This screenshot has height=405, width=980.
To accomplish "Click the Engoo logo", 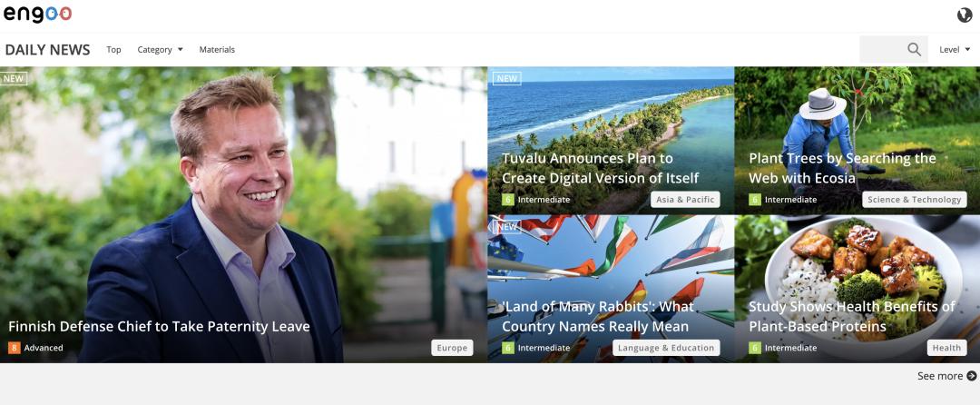I will point(37,14).
